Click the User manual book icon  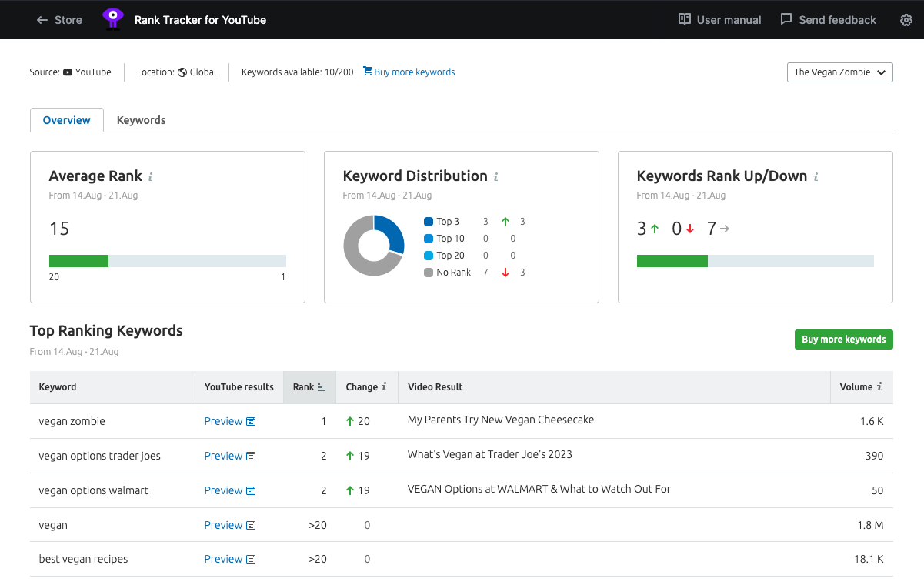685,20
